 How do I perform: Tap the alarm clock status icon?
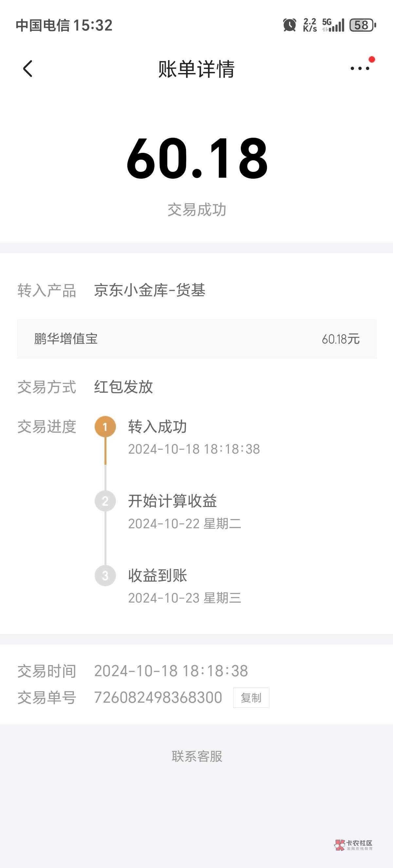coord(289,25)
